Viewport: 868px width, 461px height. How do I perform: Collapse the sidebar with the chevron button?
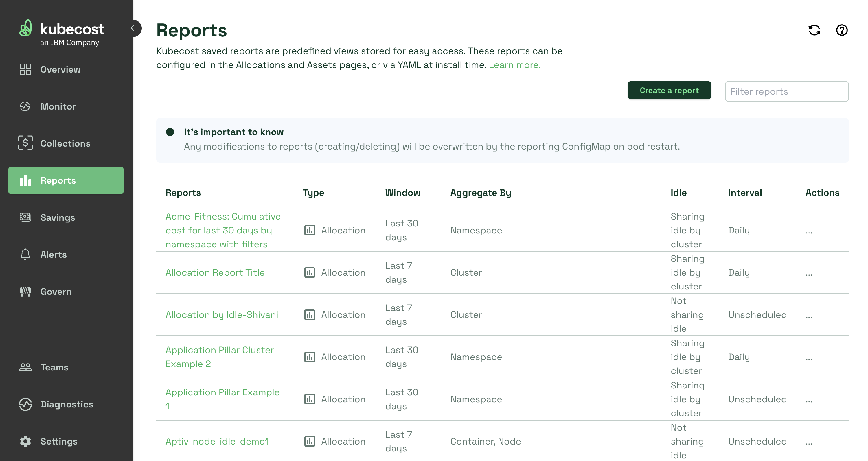click(x=133, y=28)
